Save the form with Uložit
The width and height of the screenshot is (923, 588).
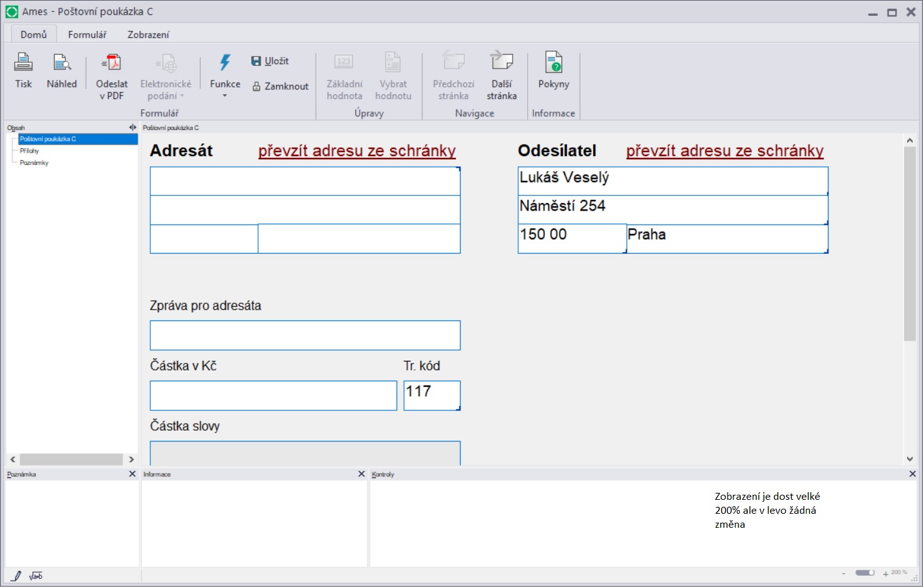pyautogui.click(x=270, y=61)
